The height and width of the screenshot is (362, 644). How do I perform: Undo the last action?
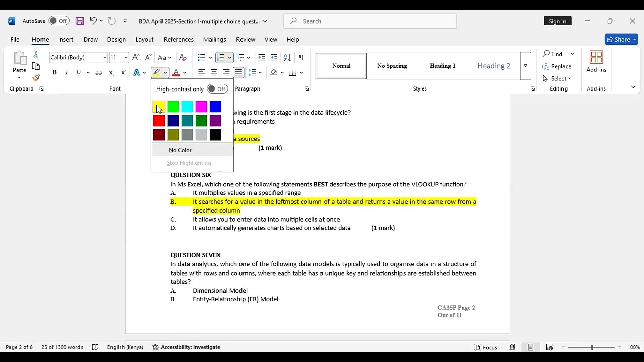coord(93,21)
